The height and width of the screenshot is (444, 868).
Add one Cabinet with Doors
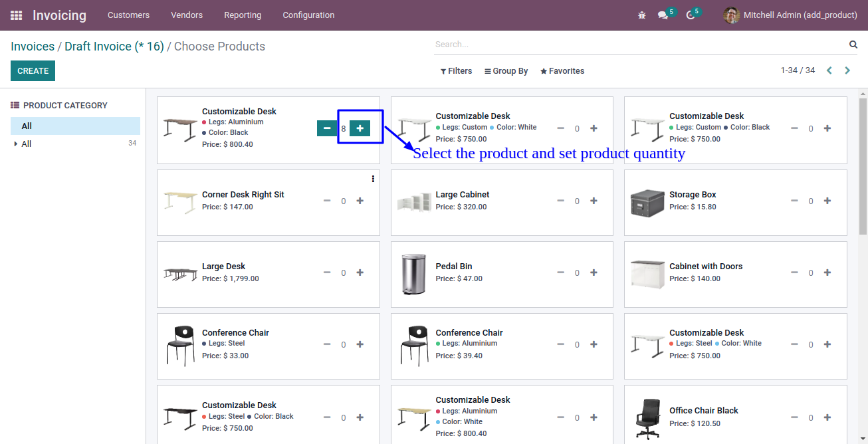pos(827,273)
